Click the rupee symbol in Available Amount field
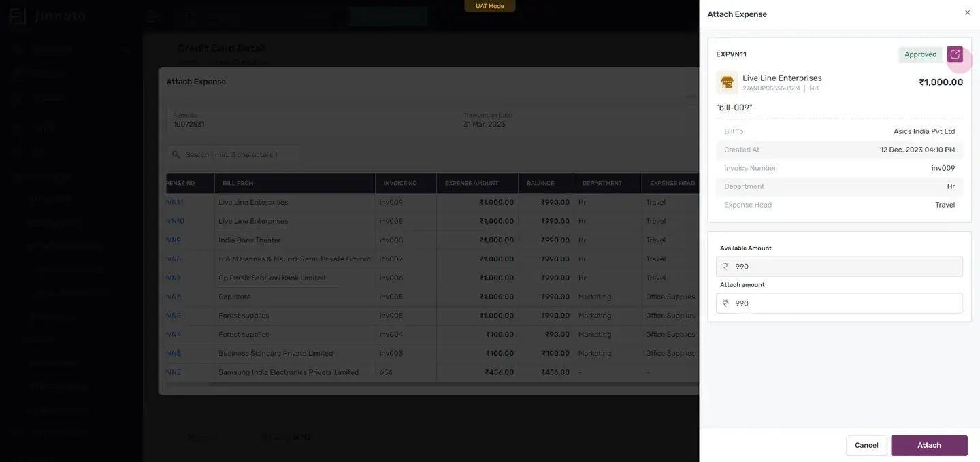The width and height of the screenshot is (980, 462). tap(725, 267)
